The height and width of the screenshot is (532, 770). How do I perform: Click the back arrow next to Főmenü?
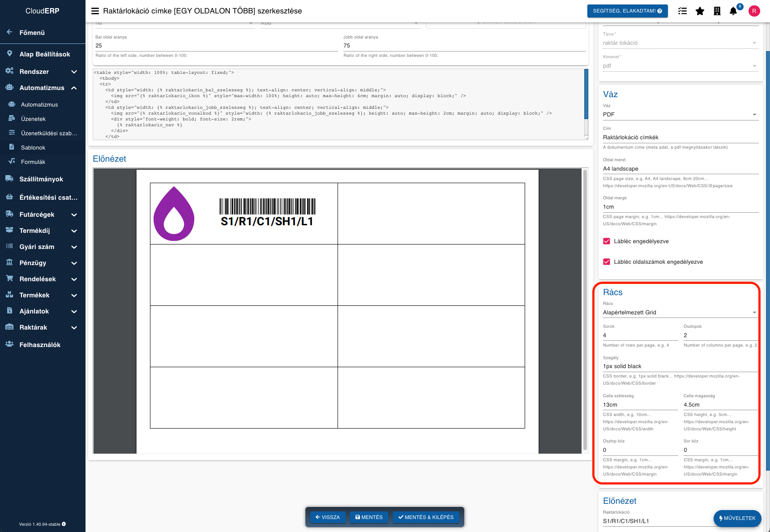(9, 32)
